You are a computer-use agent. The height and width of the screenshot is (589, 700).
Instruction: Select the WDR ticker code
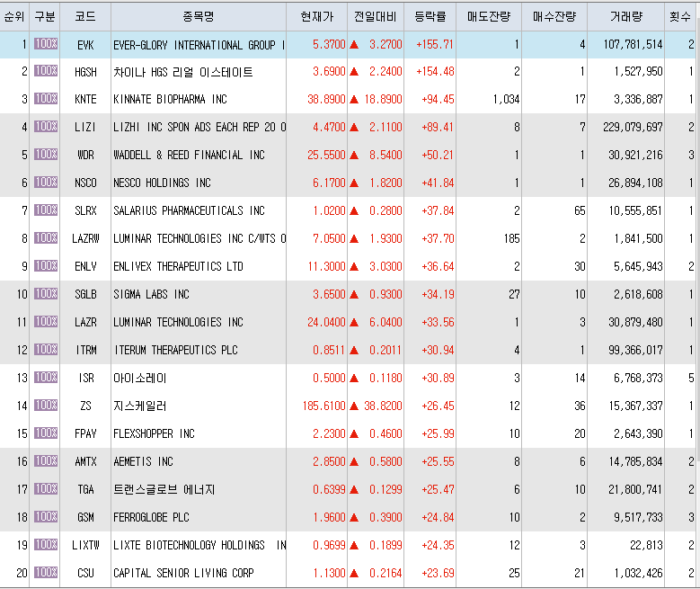point(85,155)
